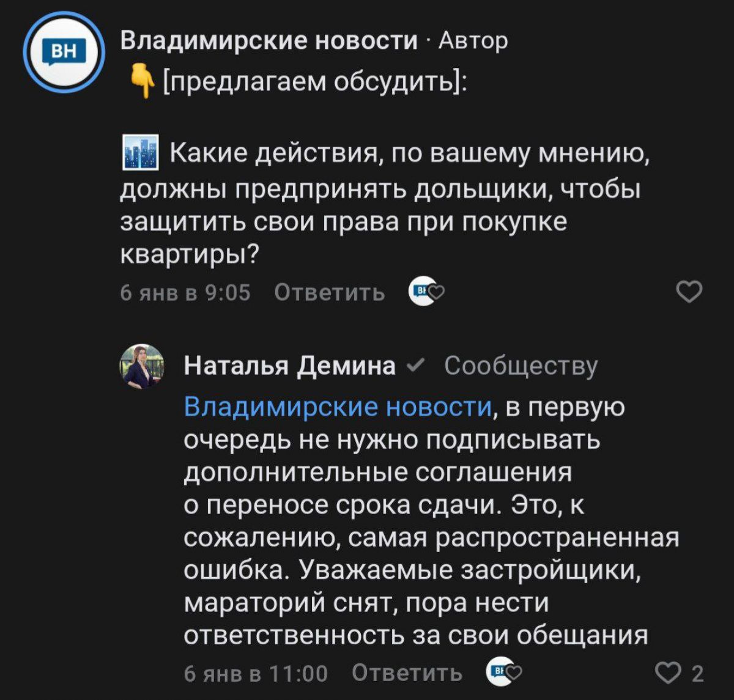Reply to the Владимирские новости comment
734x700 pixels.
tap(330, 293)
